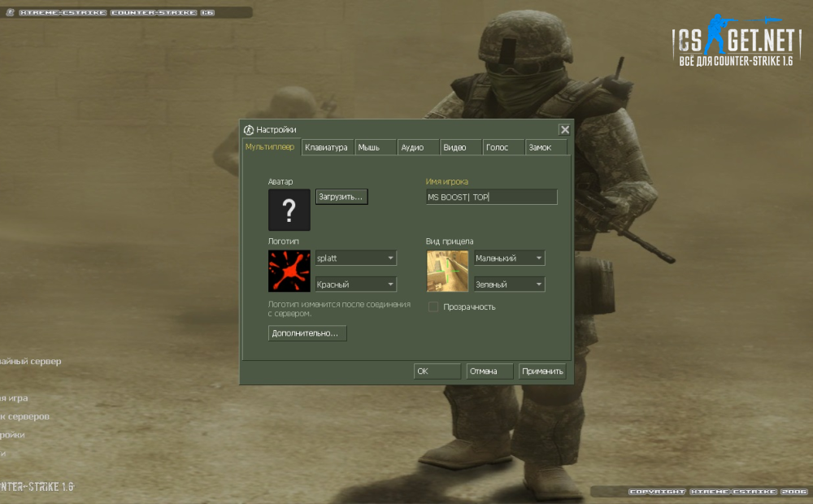Screen dimensions: 813x504
Task: Click the Загрузить... avatar button
Action: [341, 197]
